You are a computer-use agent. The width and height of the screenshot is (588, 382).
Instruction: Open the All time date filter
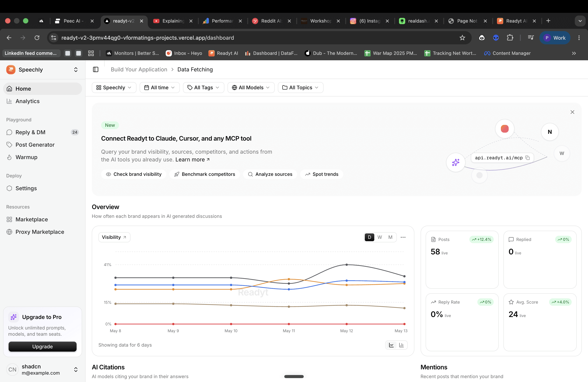(160, 88)
